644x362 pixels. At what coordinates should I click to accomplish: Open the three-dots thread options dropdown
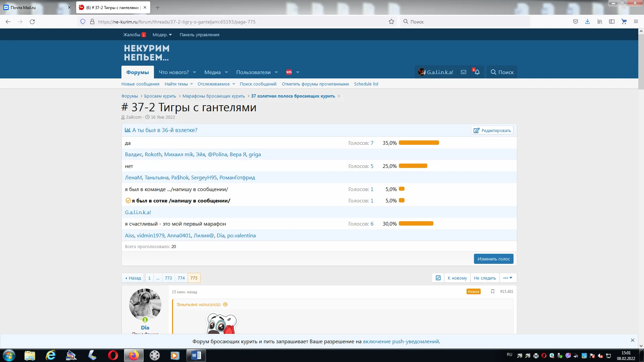click(x=508, y=278)
